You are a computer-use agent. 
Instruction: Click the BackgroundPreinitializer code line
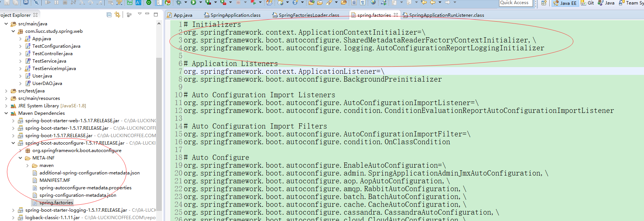pyautogui.click(x=313, y=79)
